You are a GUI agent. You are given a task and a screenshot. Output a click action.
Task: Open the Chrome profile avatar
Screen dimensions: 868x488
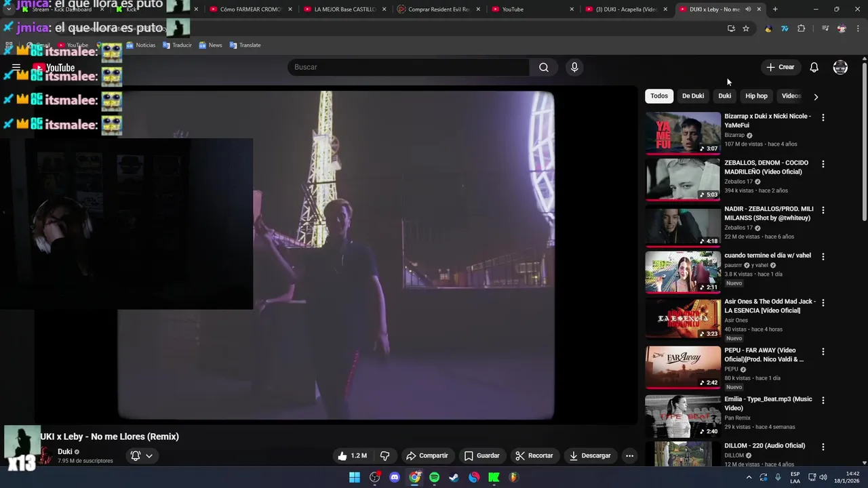coord(842,28)
